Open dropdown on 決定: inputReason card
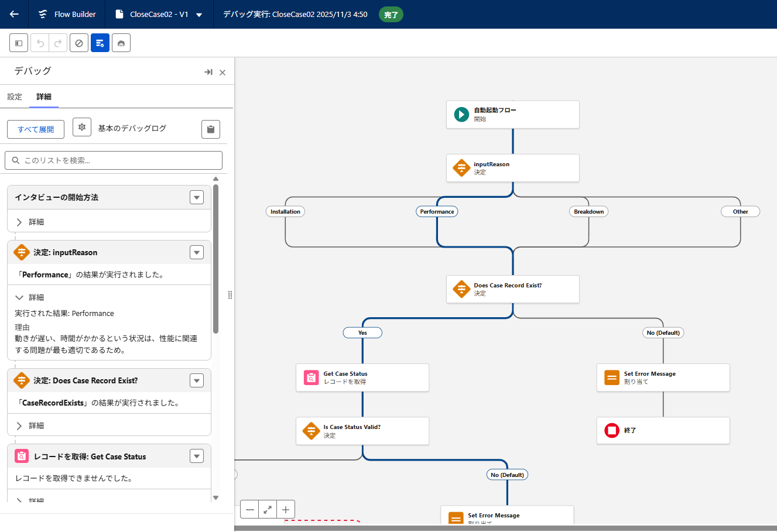777x532 pixels. click(197, 252)
